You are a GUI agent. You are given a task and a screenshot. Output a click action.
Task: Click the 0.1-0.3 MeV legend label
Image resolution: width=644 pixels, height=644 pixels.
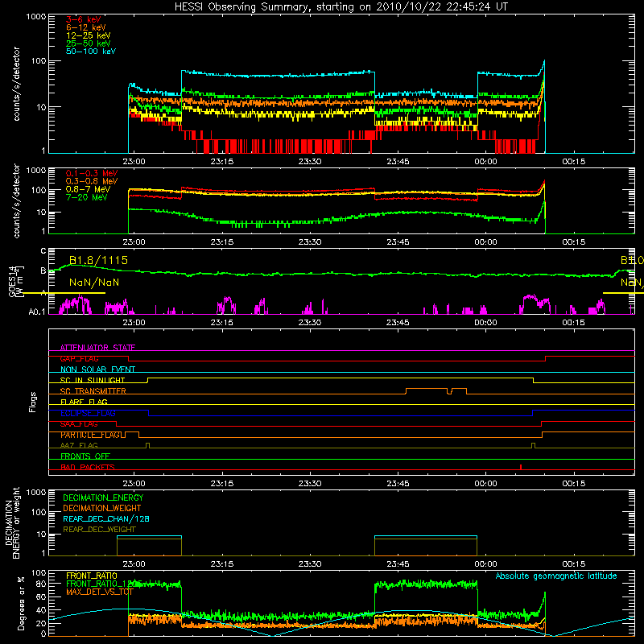pyautogui.click(x=92, y=173)
